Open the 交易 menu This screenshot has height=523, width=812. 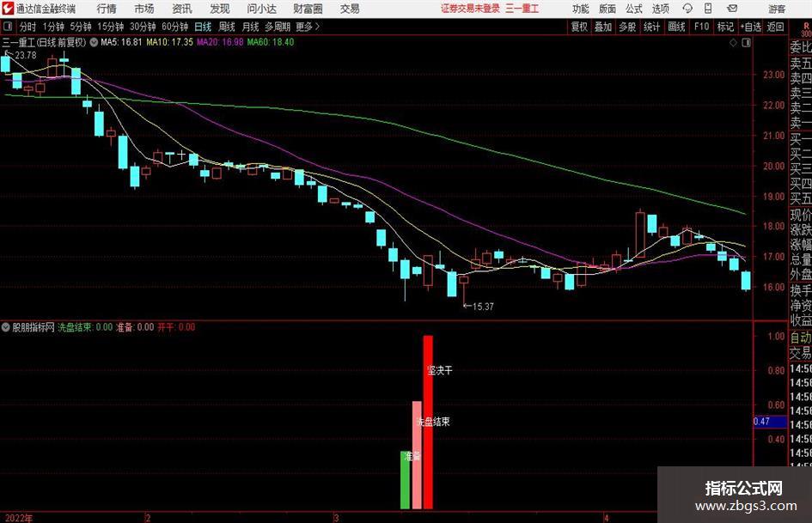tap(350, 9)
